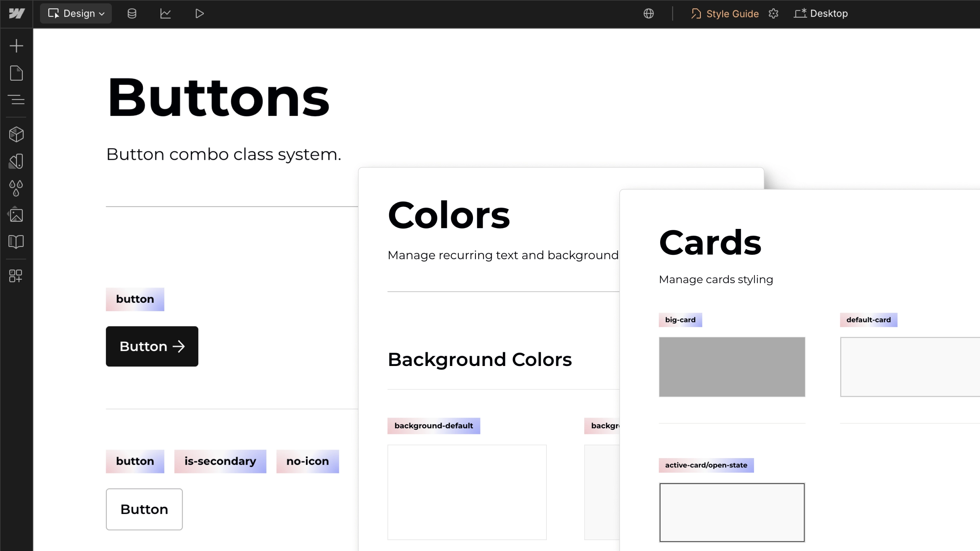980x551 pixels.
Task: Open the Assets image icon
Action: [16, 215]
